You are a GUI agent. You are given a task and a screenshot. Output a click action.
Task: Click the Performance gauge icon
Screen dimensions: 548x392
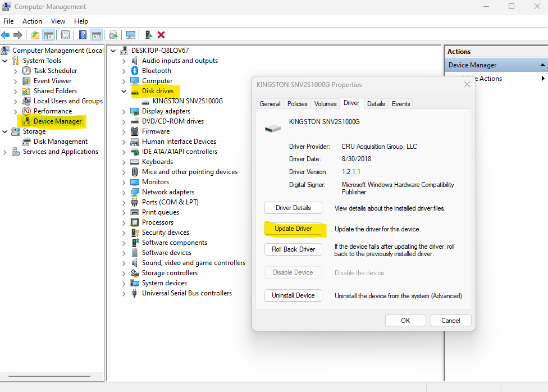coord(26,111)
